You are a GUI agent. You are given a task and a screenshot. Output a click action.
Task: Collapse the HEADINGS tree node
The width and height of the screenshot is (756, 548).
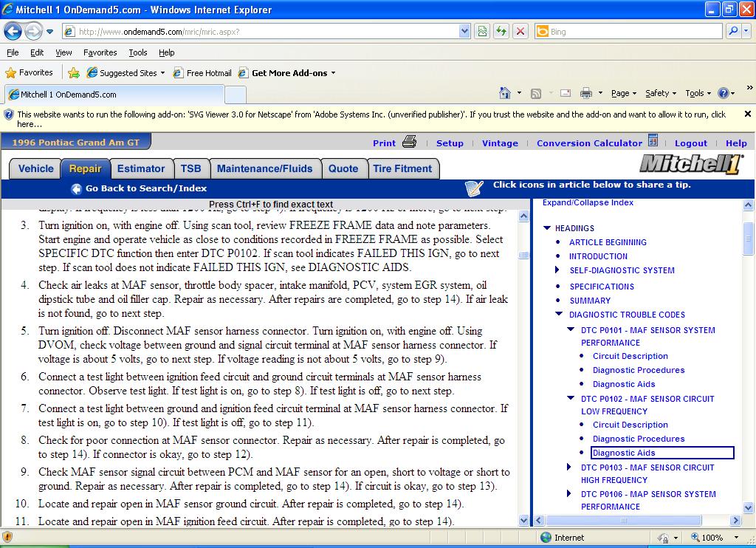point(547,228)
